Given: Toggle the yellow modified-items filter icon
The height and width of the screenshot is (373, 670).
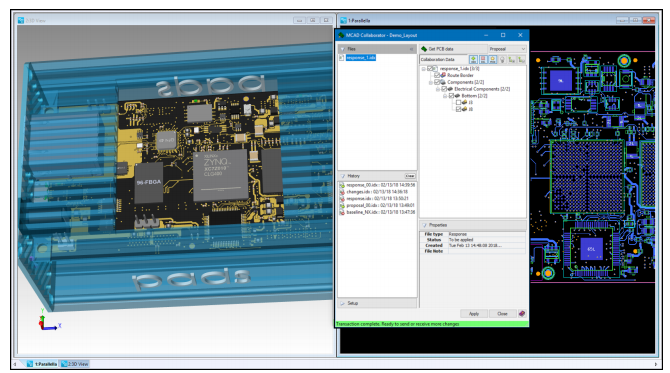Looking at the screenshot, I should pyautogui.click(x=493, y=59).
